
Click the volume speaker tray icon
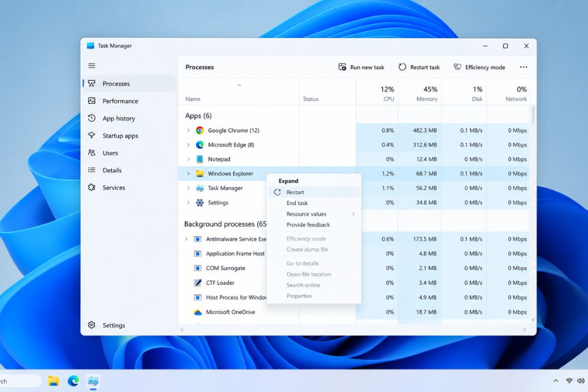coord(581,381)
